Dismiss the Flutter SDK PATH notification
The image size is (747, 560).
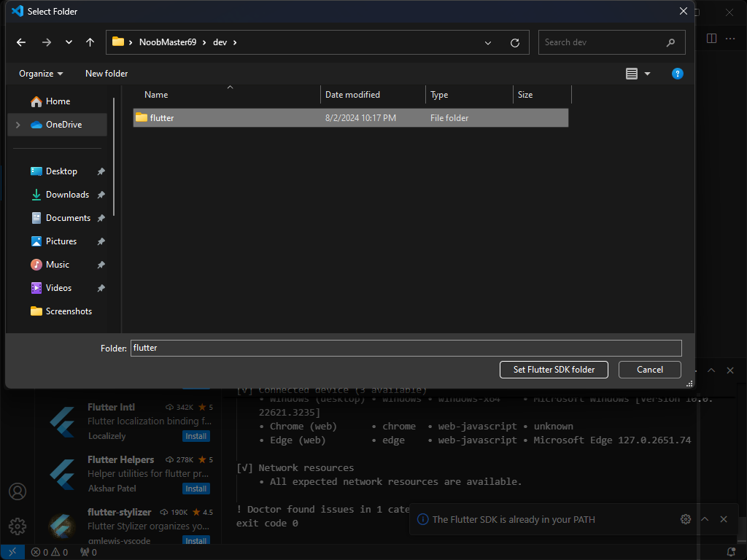point(724,519)
